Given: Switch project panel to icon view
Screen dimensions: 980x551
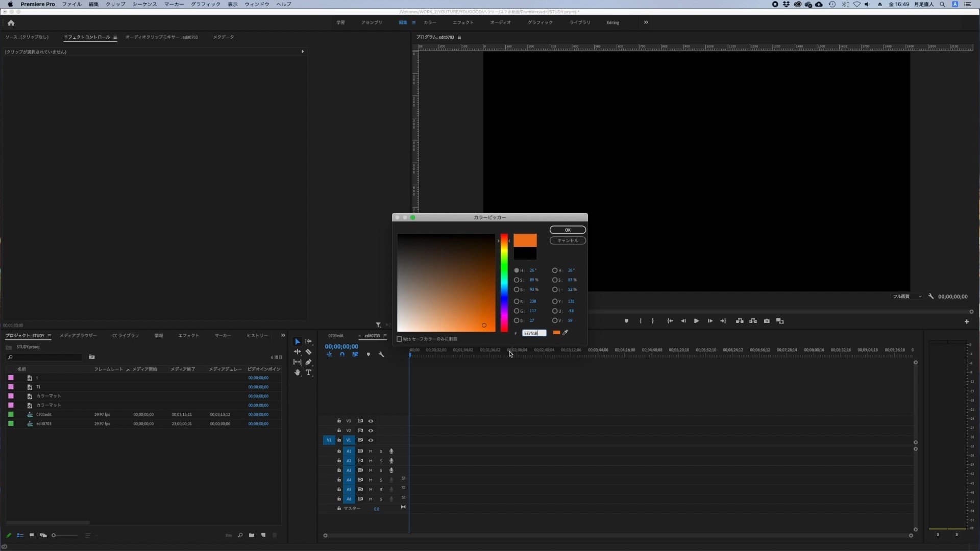Looking at the screenshot, I should tap(32, 536).
